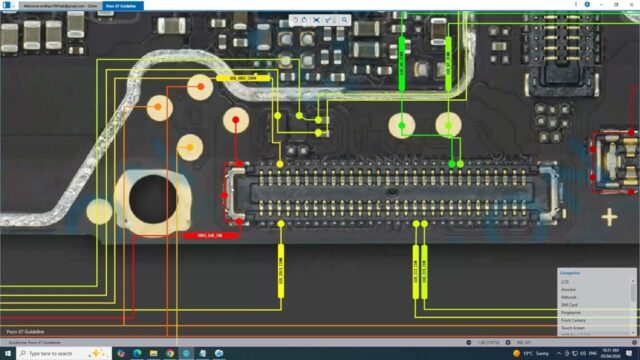The width and height of the screenshot is (640, 360).
Task: Click the magnifier search icon in floating toolbar
Action: (344, 20)
